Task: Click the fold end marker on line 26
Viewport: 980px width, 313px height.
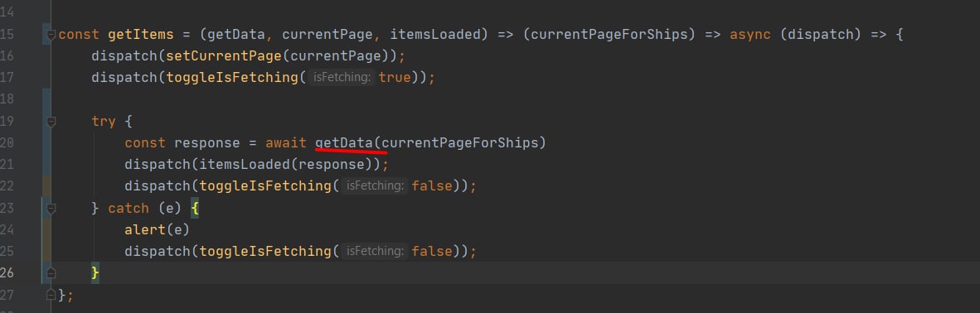Action: coord(51,272)
